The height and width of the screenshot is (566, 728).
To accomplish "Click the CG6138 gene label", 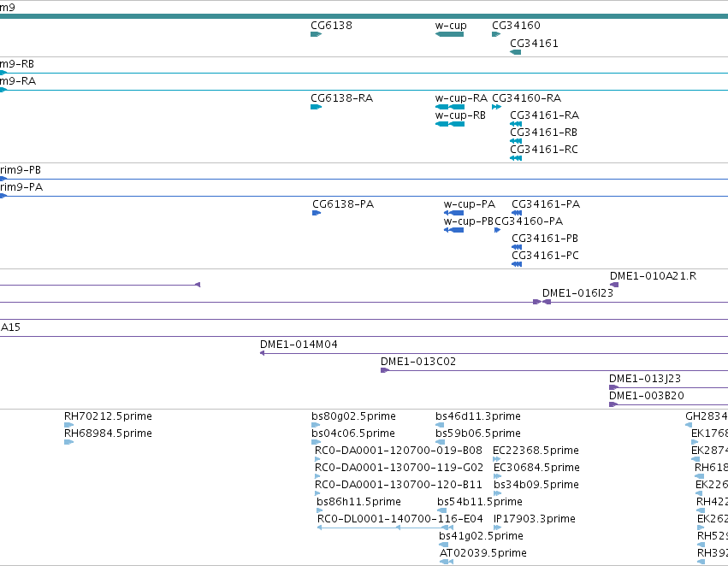I will tap(331, 26).
